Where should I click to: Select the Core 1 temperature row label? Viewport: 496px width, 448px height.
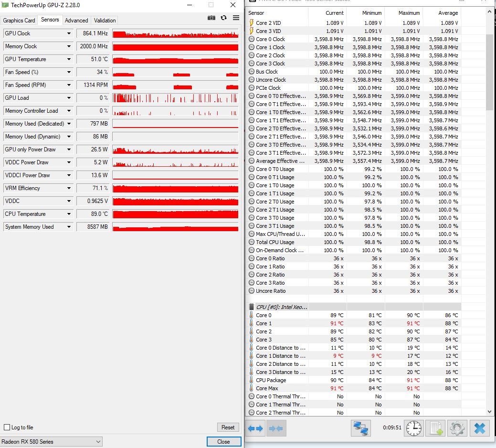264,323
